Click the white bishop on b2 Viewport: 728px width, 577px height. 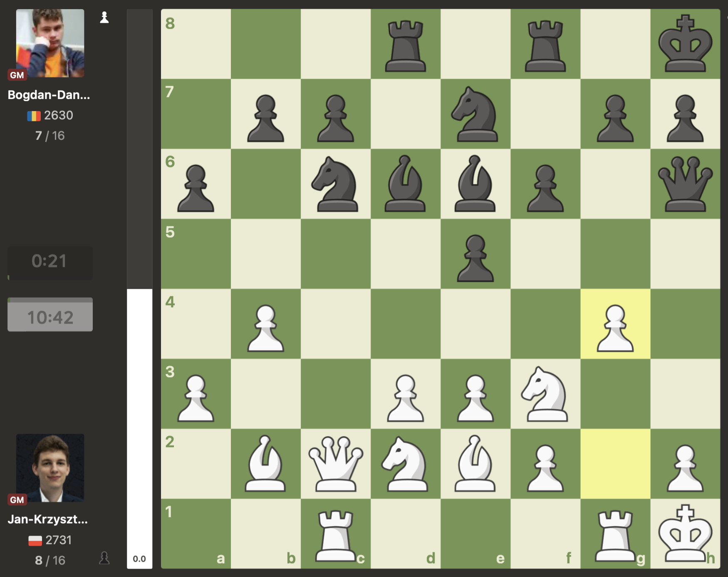[265, 464]
